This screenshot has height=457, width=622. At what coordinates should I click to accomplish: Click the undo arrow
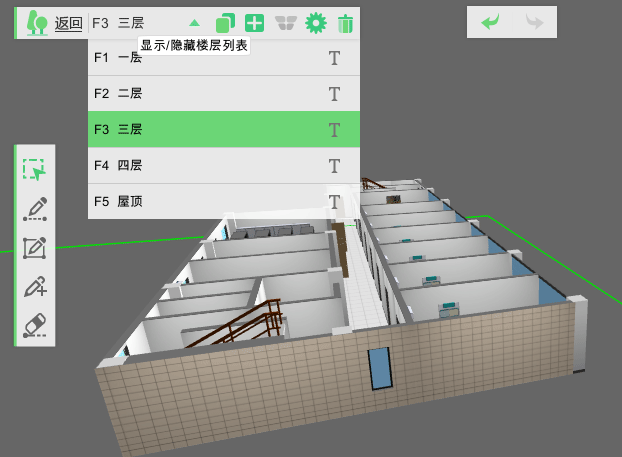point(490,22)
